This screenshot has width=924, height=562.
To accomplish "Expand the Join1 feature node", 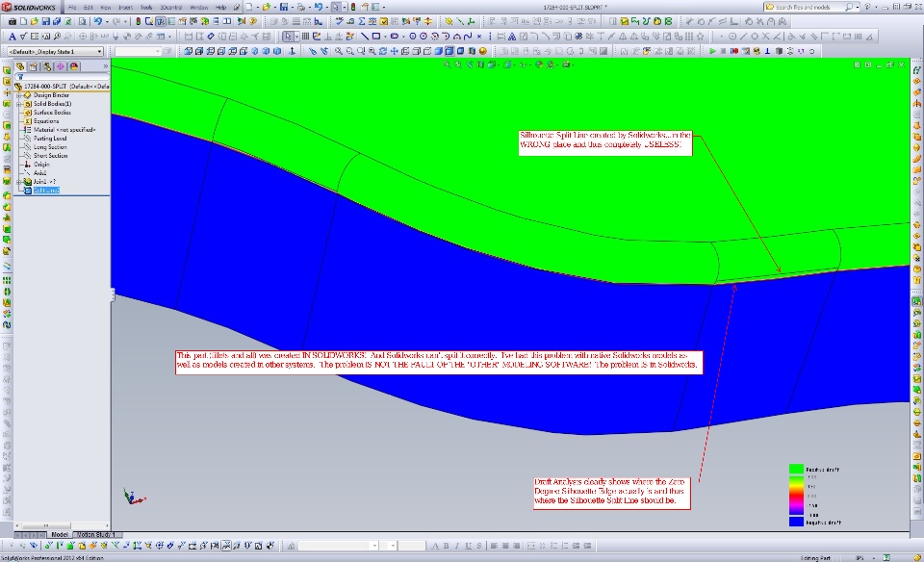I will pyautogui.click(x=18, y=182).
